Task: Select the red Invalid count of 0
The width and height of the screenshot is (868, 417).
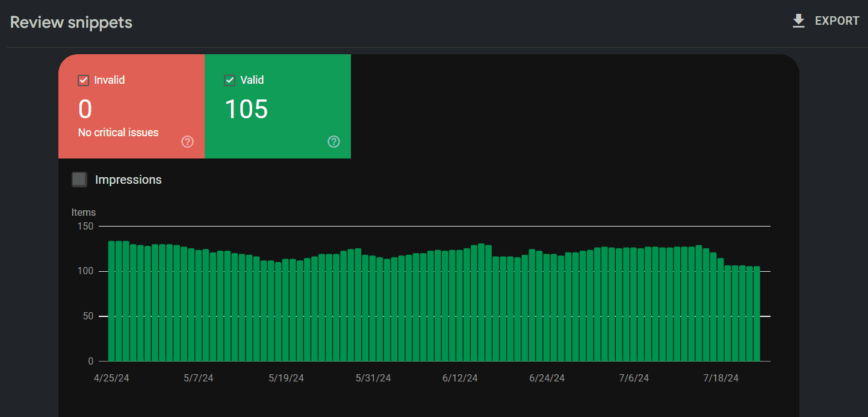Action: (x=85, y=109)
